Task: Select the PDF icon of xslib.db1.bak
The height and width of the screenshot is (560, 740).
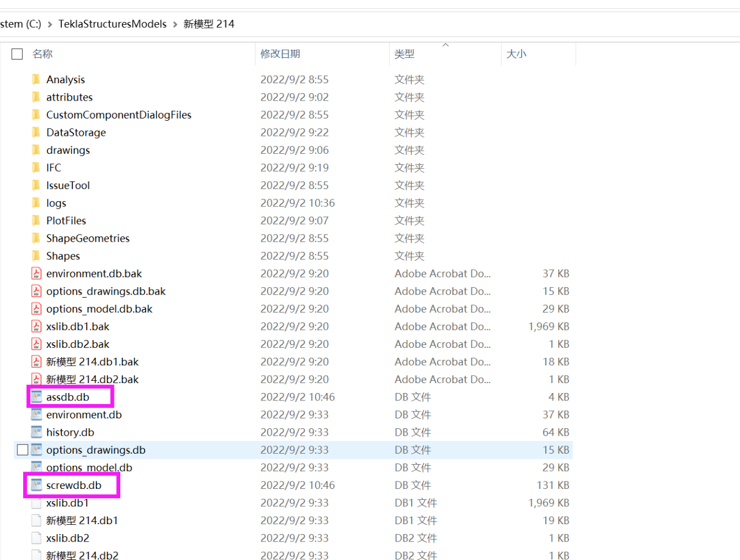Action: (x=36, y=327)
